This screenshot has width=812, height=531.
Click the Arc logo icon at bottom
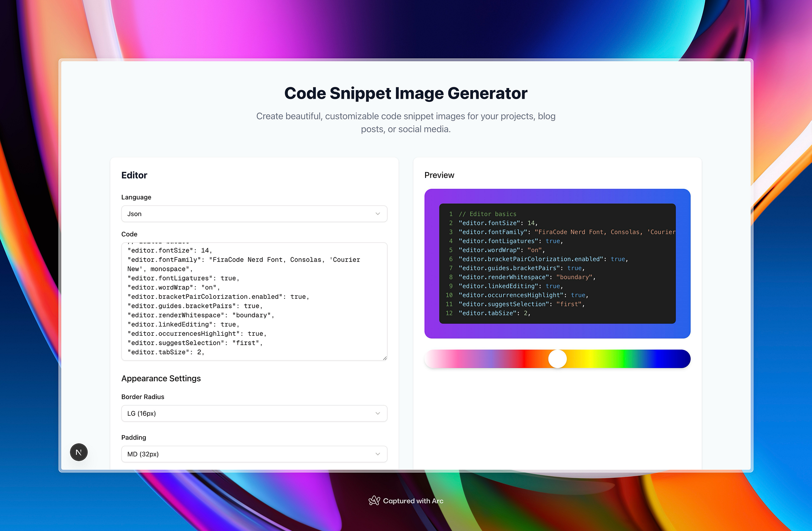click(x=374, y=501)
